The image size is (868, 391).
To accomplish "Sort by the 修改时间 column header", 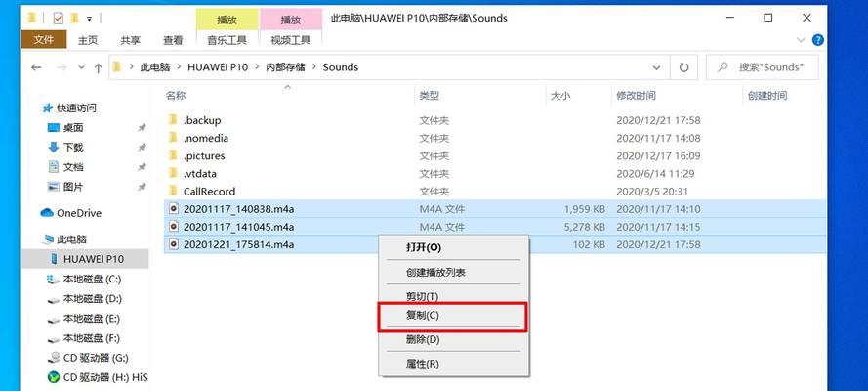I will pyautogui.click(x=636, y=96).
